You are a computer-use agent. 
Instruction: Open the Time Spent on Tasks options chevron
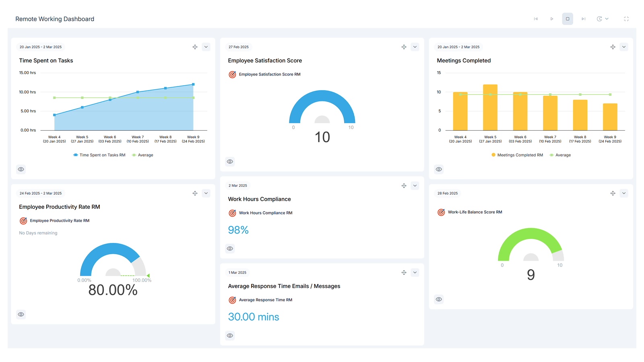click(x=206, y=47)
